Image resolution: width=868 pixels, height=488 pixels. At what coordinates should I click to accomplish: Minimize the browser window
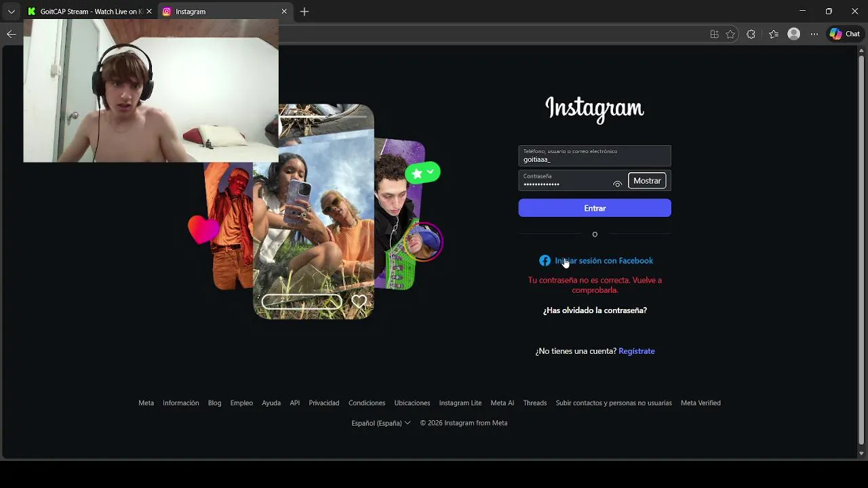coord(802,12)
